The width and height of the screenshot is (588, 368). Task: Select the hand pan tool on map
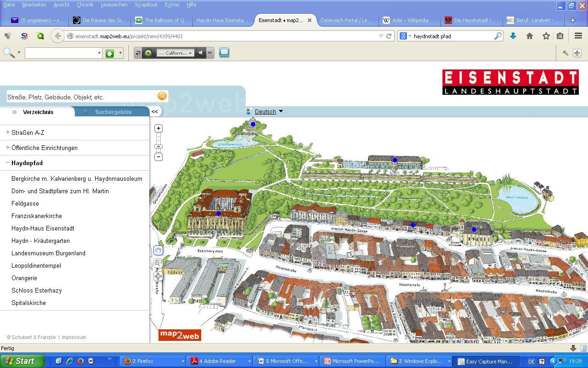click(x=158, y=250)
